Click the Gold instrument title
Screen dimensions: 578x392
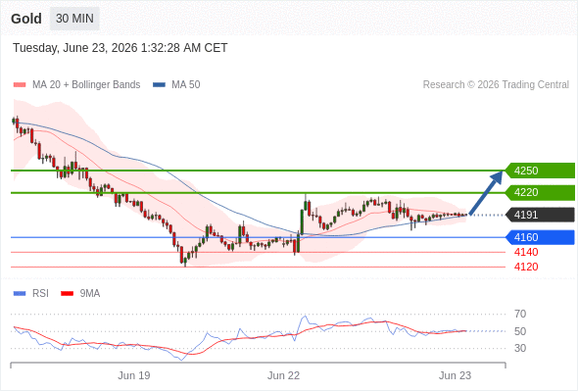[x=26, y=19]
